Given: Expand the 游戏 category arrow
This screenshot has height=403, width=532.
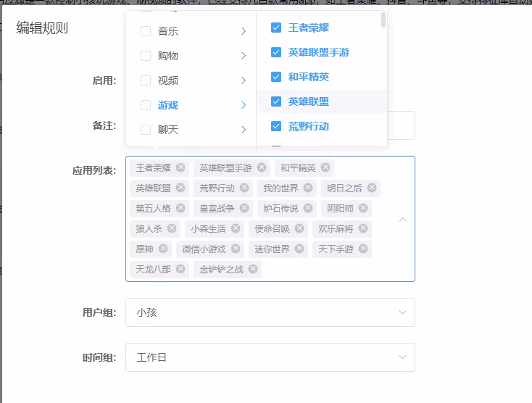Looking at the screenshot, I should [244, 105].
